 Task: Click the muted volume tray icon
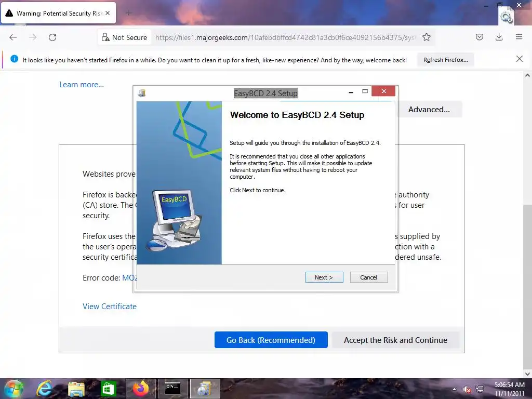[467, 389]
